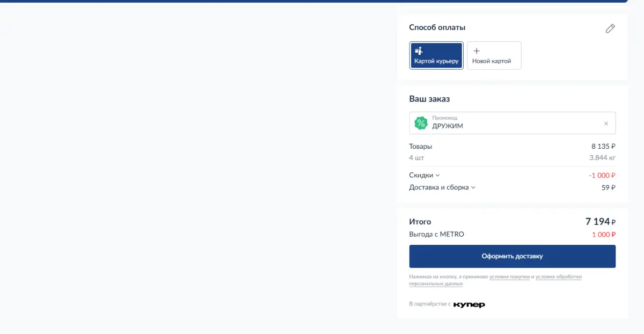Click the goods total '8 135 ₽'
This screenshot has width=644, height=334.
pyautogui.click(x=603, y=146)
